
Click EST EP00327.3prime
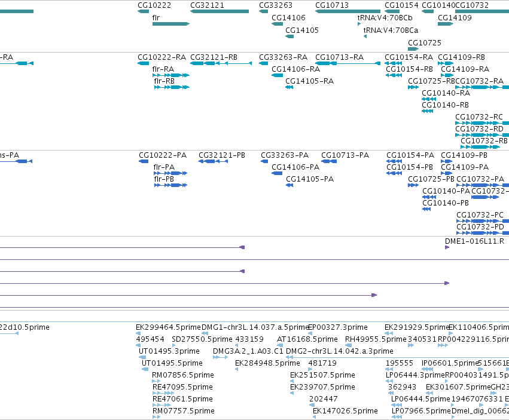coord(310,333)
